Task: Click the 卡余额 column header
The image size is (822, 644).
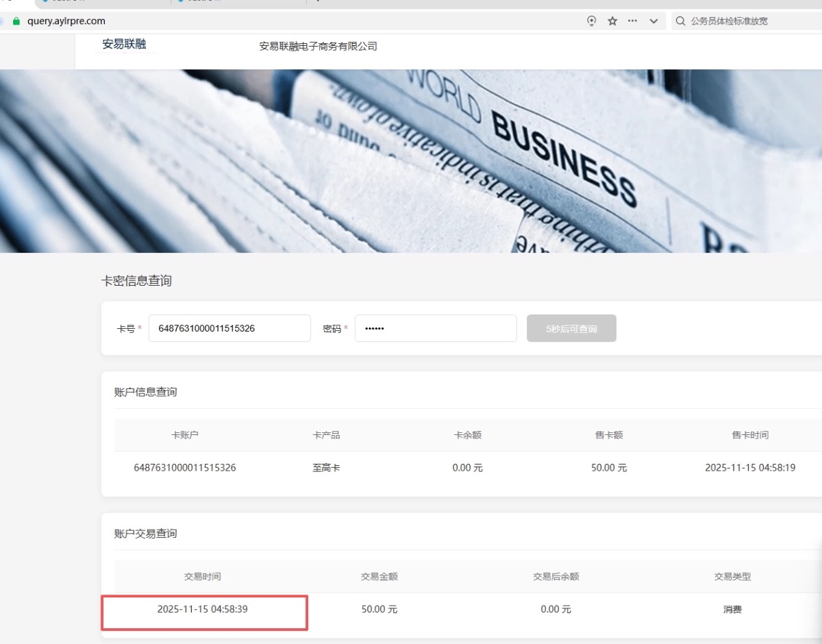Action: click(468, 435)
